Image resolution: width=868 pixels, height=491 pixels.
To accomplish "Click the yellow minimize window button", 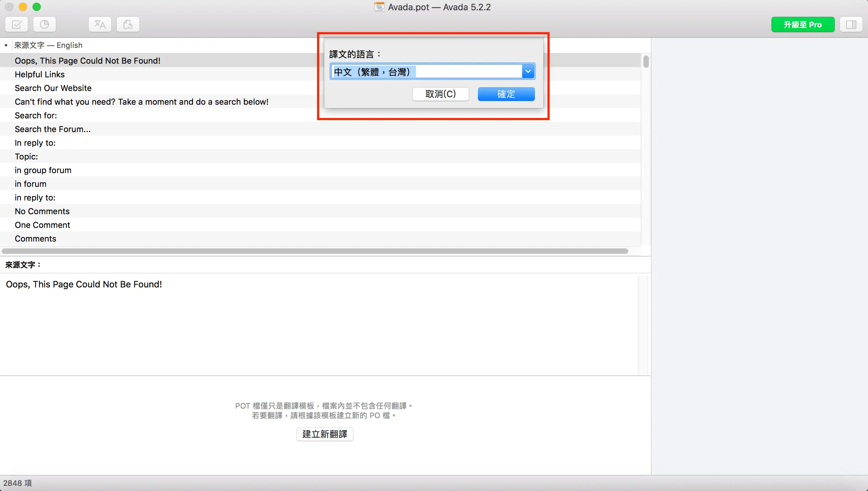I will (x=23, y=7).
